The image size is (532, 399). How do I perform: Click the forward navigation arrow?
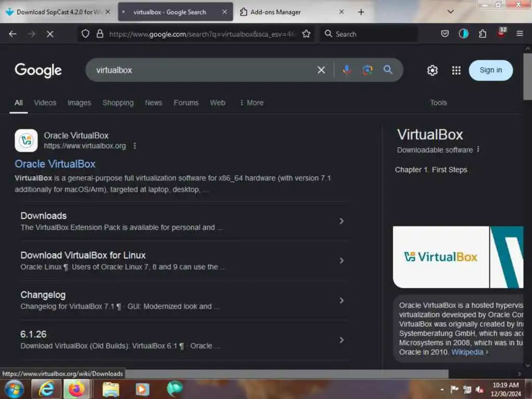(32, 34)
